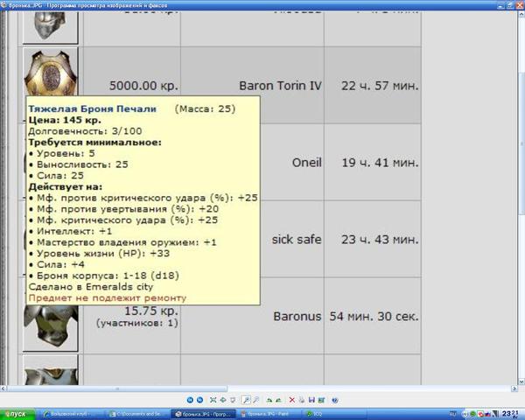This screenshot has height=420, width=525.
Task: Click the Zoom In magnifier icon
Action: [246, 400]
